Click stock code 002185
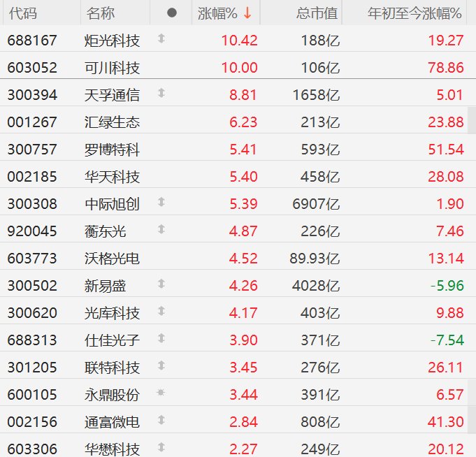Viewport: 476px width, 457px height. point(32,177)
